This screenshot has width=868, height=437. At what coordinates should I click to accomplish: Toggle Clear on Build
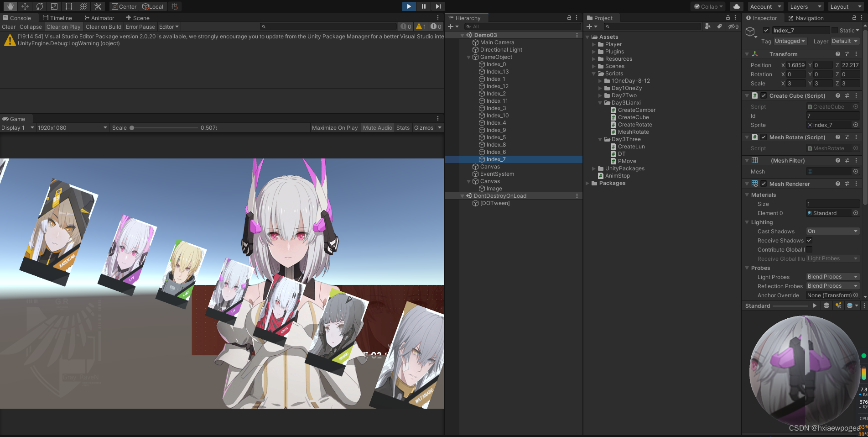pyautogui.click(x=104, y=27)
